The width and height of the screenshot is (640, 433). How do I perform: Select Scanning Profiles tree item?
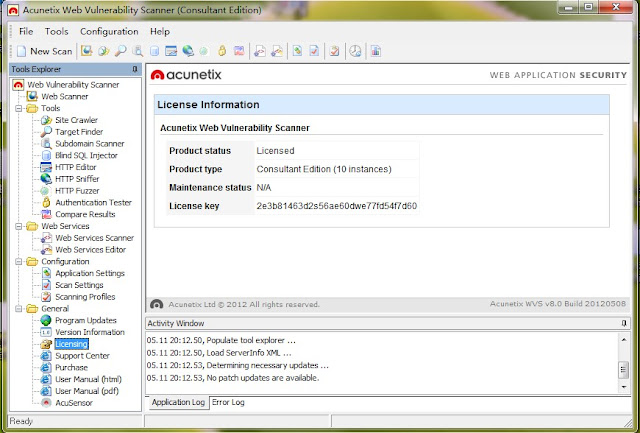[x=85, y=297]
